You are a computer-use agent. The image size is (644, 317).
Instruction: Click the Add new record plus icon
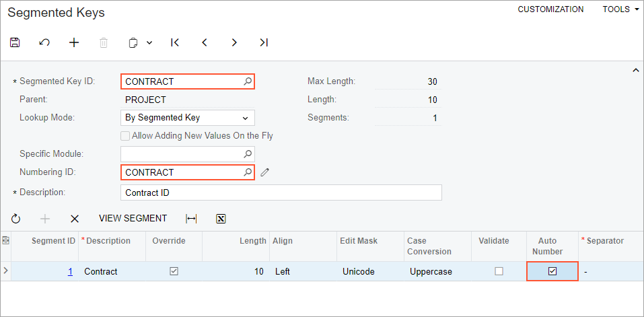coord(74,42)
